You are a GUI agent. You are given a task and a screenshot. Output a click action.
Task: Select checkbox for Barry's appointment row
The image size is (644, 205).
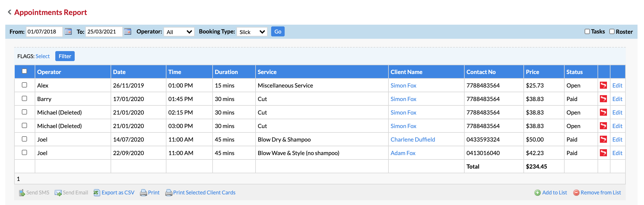(x=24, y=98)
